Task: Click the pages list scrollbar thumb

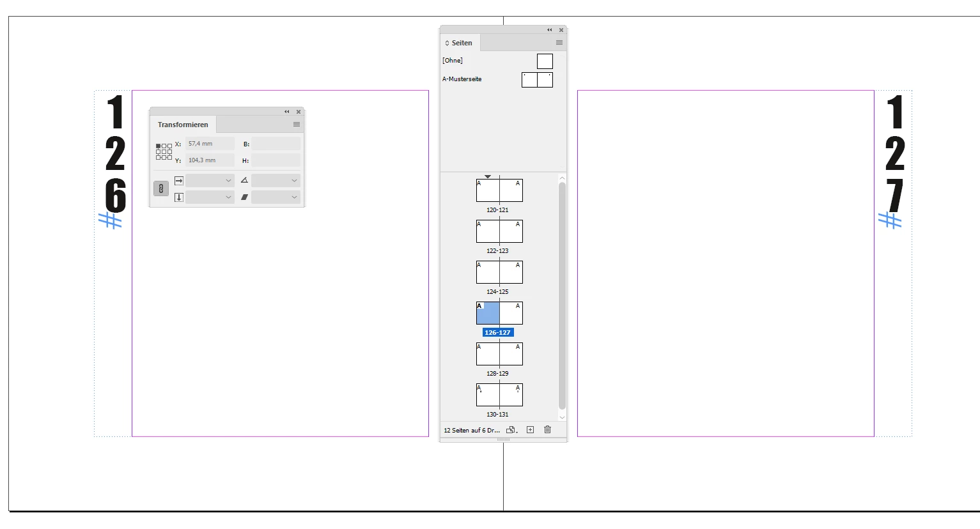Action: tap(562, 296)
